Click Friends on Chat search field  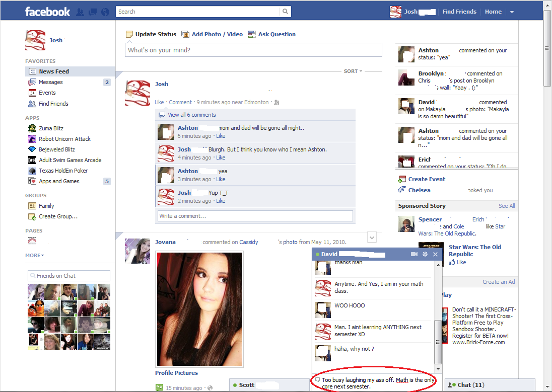tap(69, 276)
